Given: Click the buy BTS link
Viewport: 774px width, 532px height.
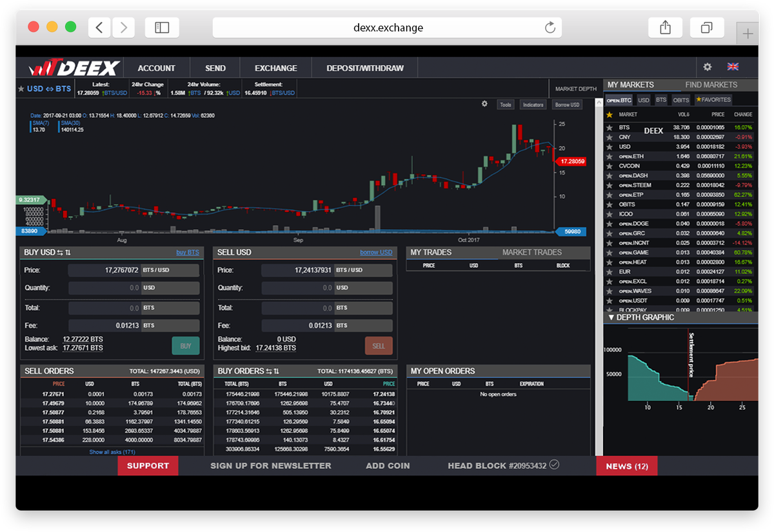Looking at the screenshot, I should tap(188, 252).
